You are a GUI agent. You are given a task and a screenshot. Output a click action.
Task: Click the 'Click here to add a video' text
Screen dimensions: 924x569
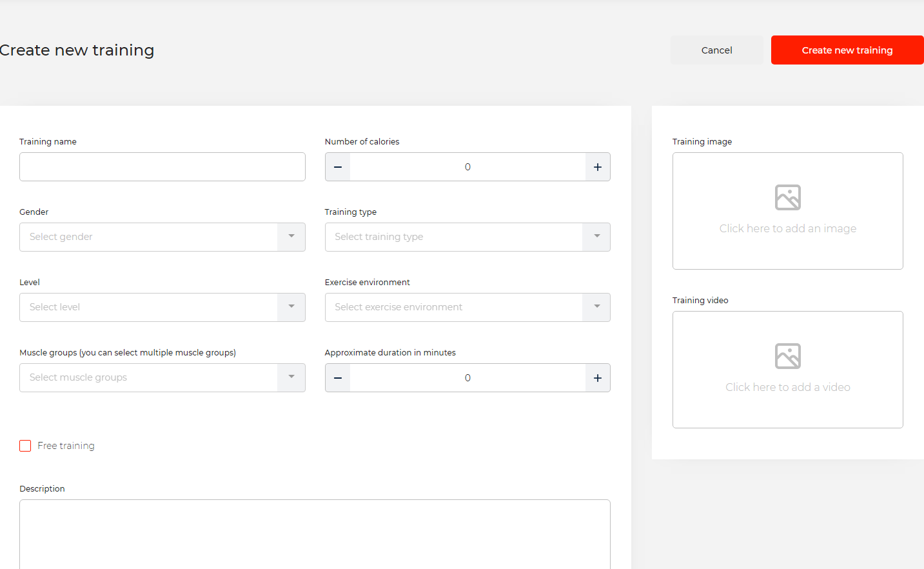[787, 387]
